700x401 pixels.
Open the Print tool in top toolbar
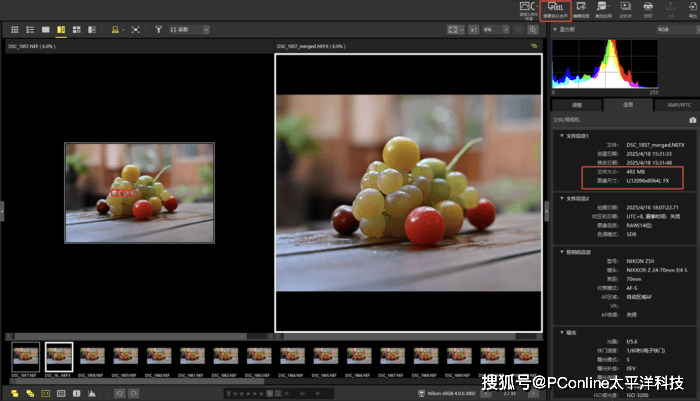click(648, 10)
